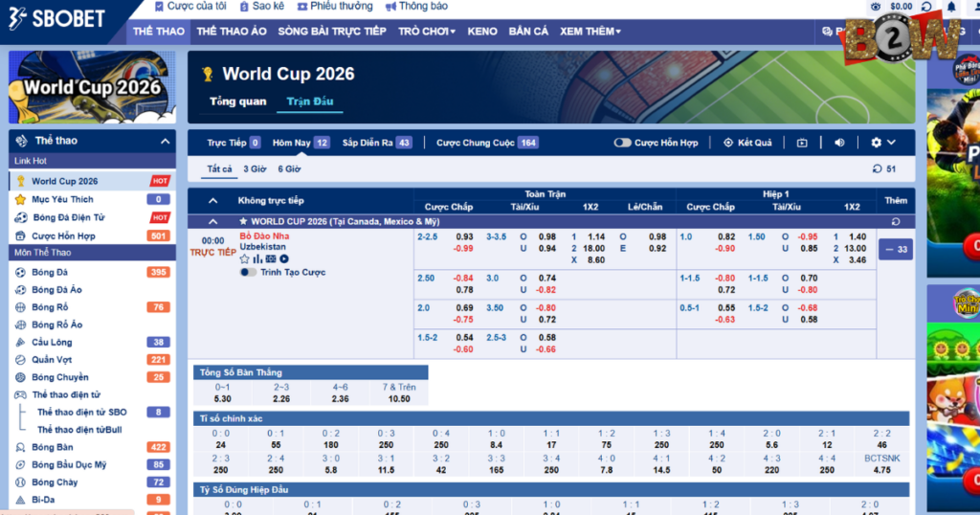Open Thể thao điện tửBull subitem
Viewport: 980px width, 515px height.
point(79,430)
